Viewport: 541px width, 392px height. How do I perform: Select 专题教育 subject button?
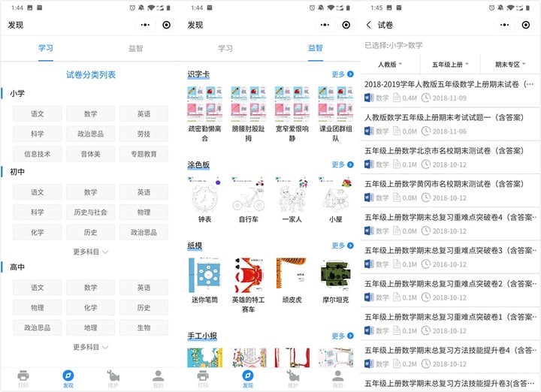click(x=144, y=154)
